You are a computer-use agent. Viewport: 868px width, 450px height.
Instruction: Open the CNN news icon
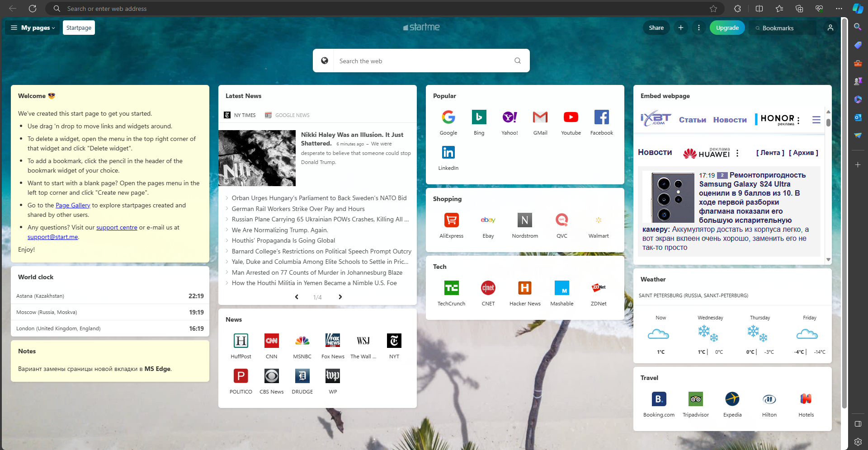pos(272,341)
